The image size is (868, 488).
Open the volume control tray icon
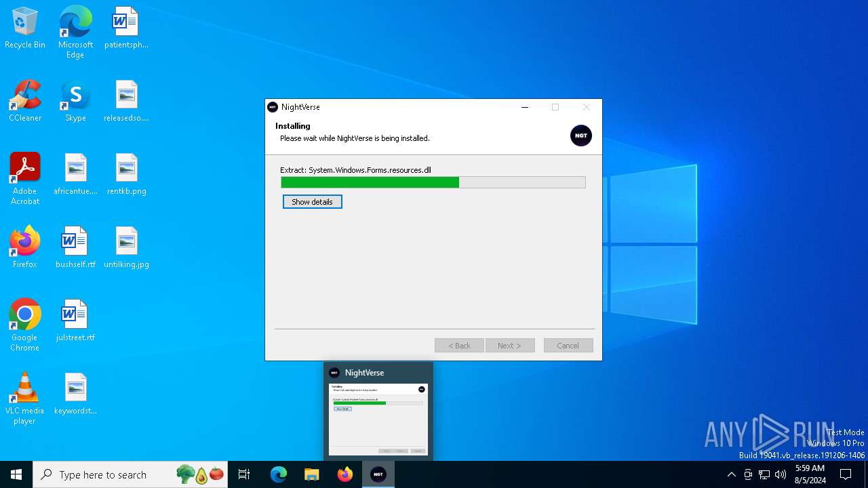tap(781, 474)
